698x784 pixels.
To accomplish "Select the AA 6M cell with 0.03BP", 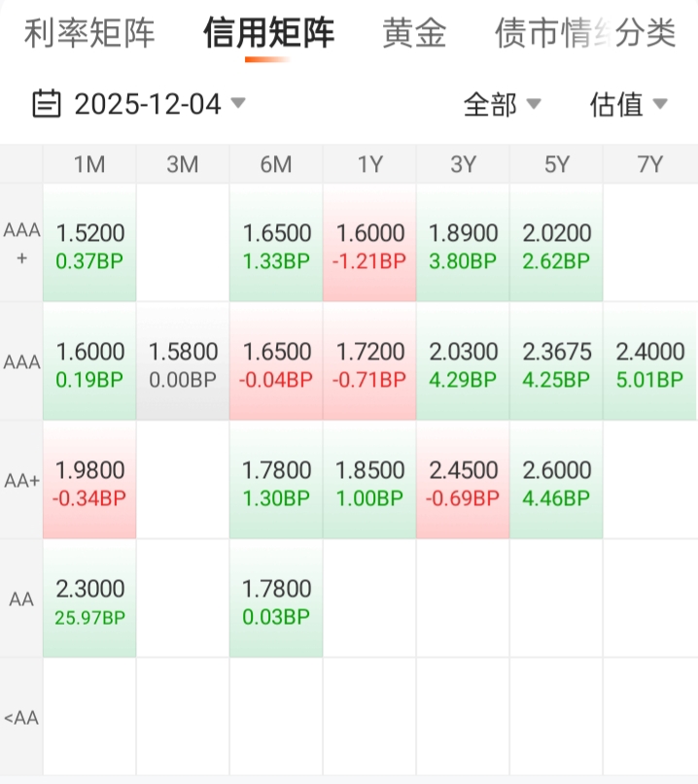I will [x=276, y=600].
